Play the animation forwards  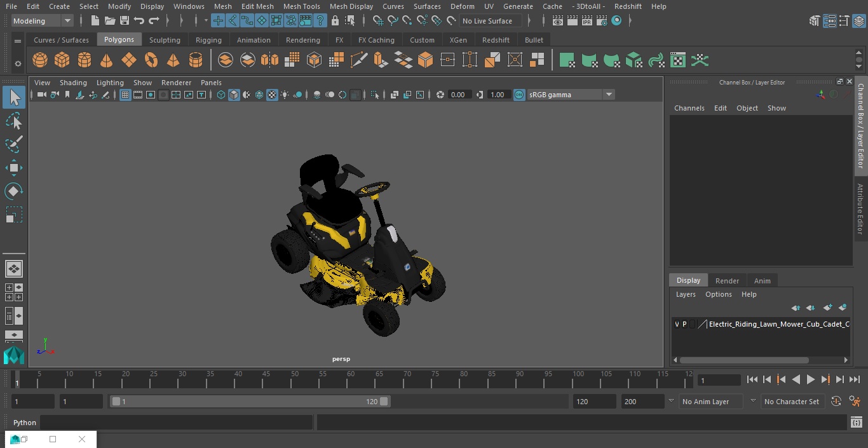[x=811, y=379]
